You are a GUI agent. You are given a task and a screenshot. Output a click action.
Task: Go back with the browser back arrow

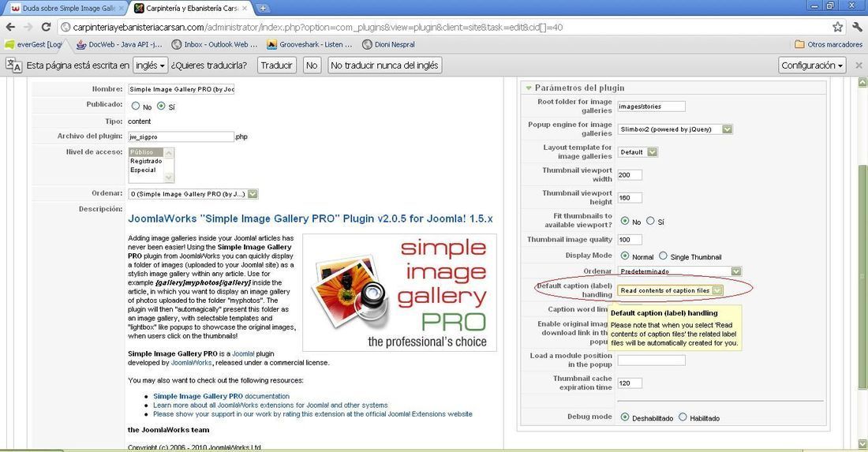[x=10, y=27]
